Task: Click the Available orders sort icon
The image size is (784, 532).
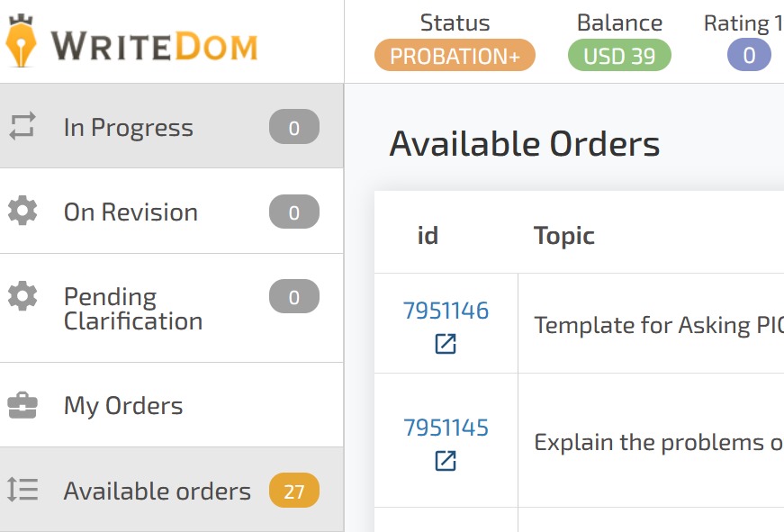Action: coord(23,490)
